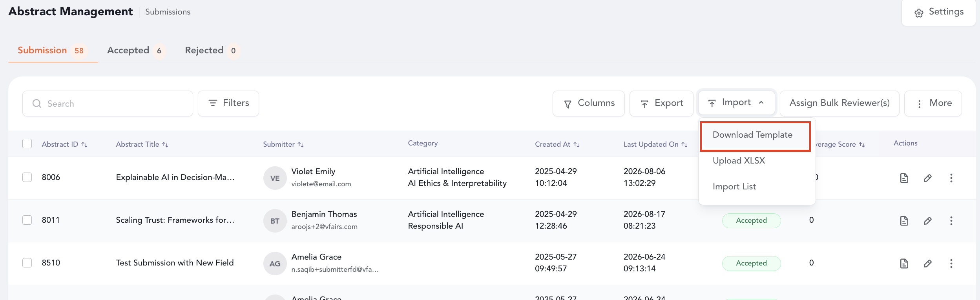The width and height of the screenshot is (980, 300).
Task: Open three-dot menu for abstract 8510
Action: click(951, 264)
